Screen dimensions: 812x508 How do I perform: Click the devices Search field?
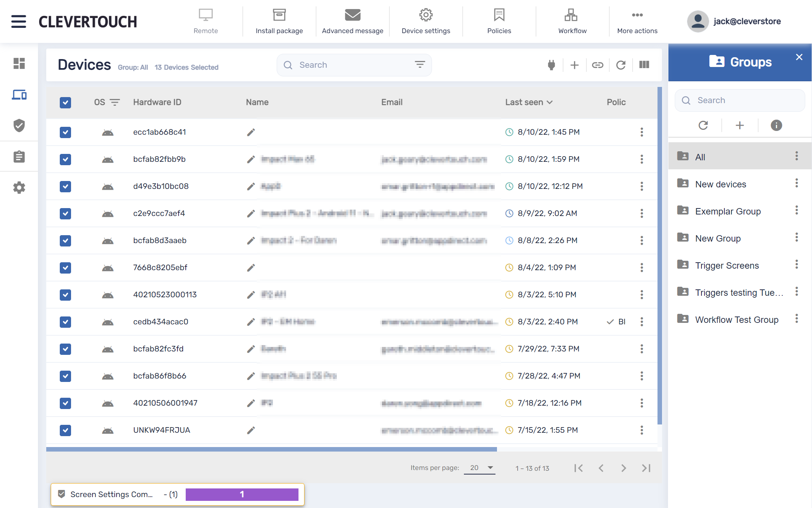354,65
